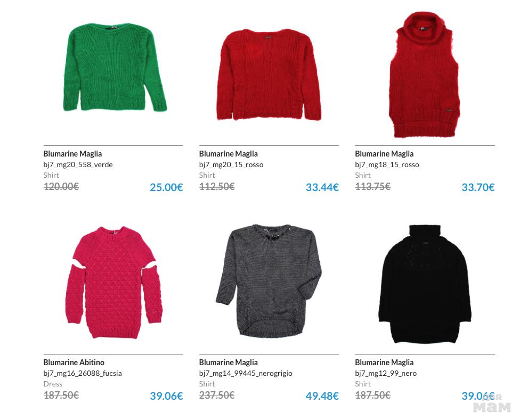Screen dimensions: 519x420
Task: Click the crossed-out 237.50€ price
Action: coord(217,395)
